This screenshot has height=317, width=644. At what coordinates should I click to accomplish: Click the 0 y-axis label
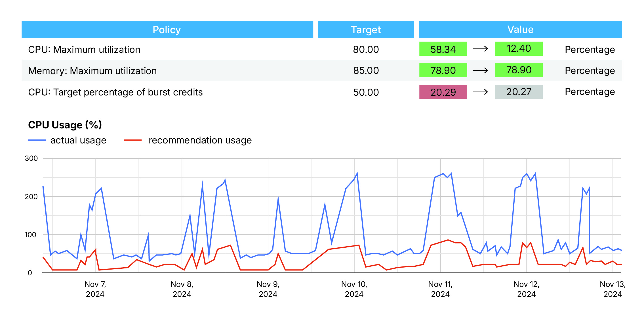(30, 273)
